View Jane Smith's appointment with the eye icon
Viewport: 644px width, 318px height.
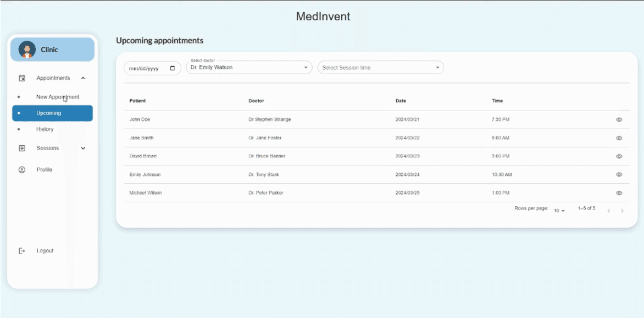[619, 138]
